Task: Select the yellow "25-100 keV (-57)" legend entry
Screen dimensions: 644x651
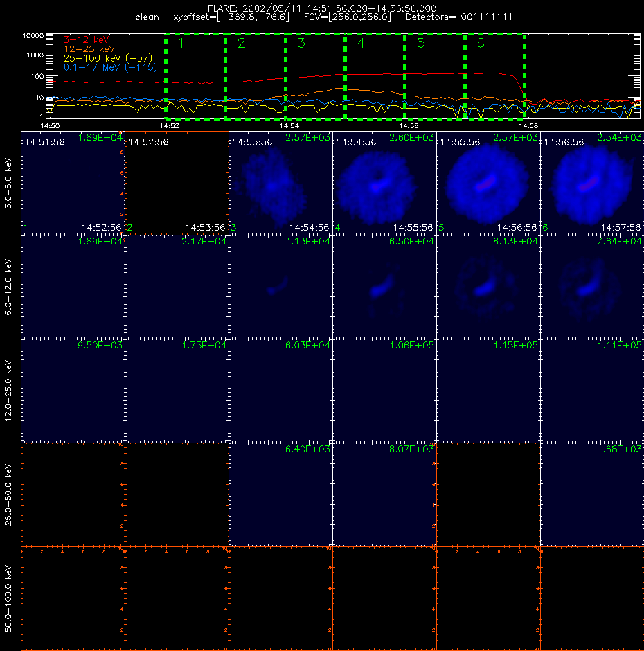Action: coord(108,58)
